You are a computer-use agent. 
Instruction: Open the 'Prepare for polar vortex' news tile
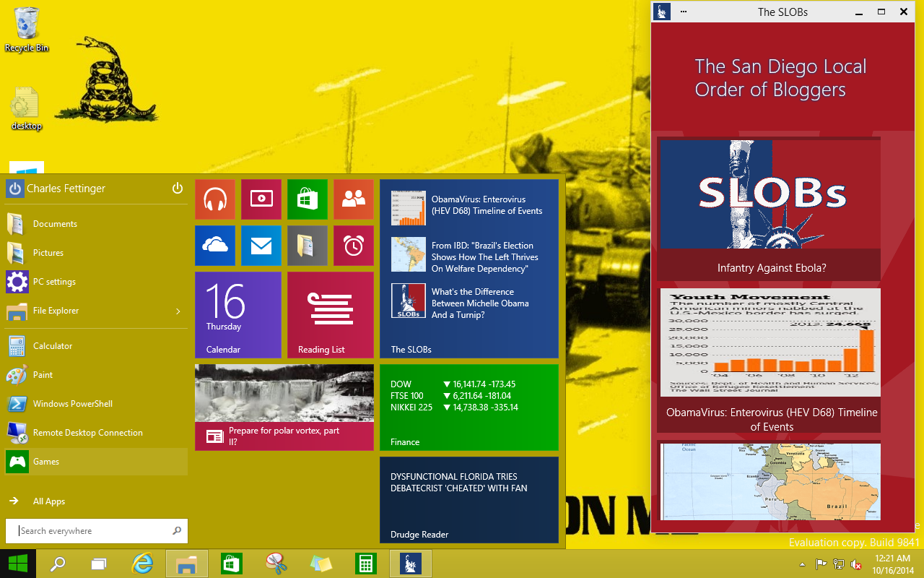[x=284, y=407]
